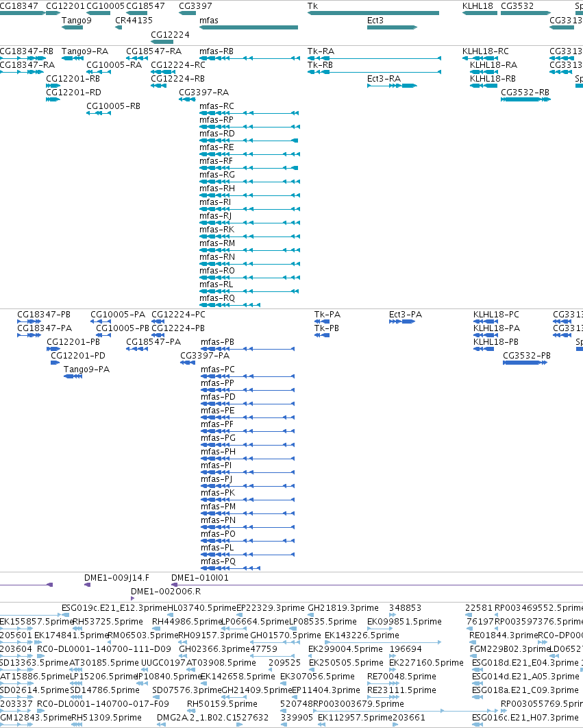Select transcript mfas-RJ
The image size is (583, 728).
215,216
